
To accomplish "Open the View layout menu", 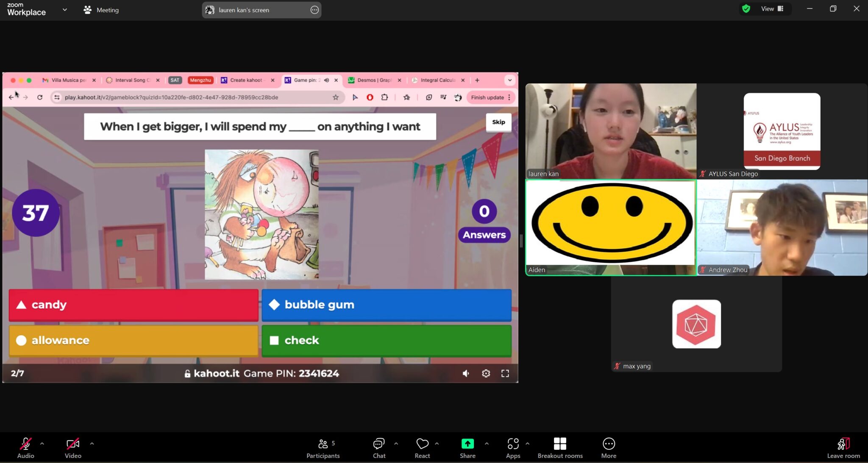I will 772,8.
